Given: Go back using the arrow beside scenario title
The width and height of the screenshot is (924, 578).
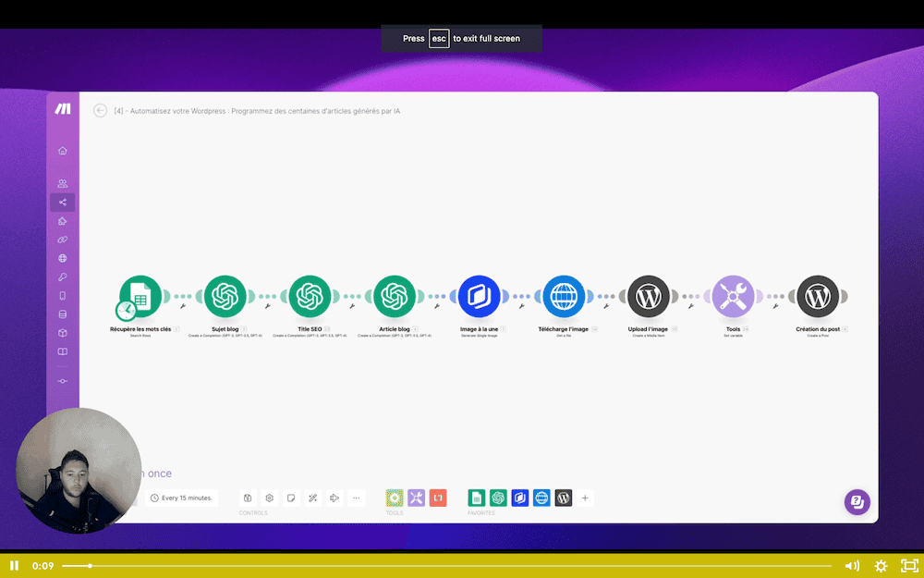Looking at the screenshot, I should 101,111.
